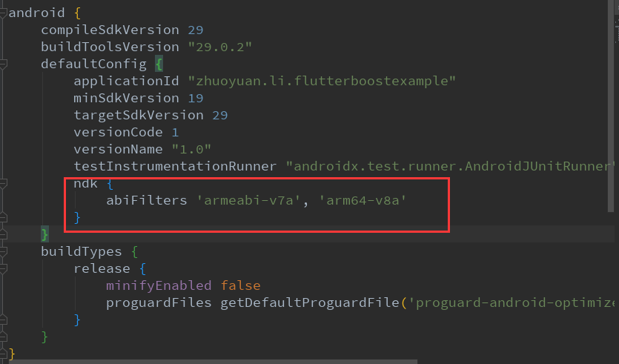This screenshot has width=619, height=364.
Task: Collapse the defaultConfig block fold marker
Action: tap(3, 64)
